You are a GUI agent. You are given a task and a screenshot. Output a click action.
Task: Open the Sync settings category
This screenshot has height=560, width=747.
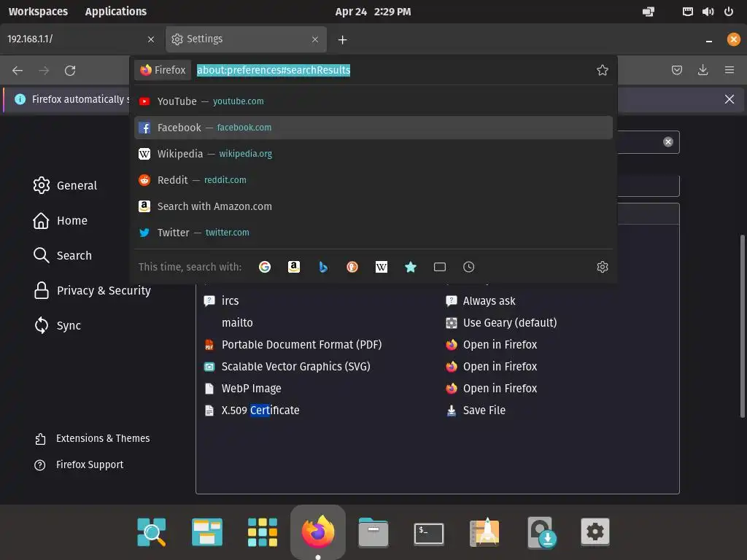tap(57, 325)
